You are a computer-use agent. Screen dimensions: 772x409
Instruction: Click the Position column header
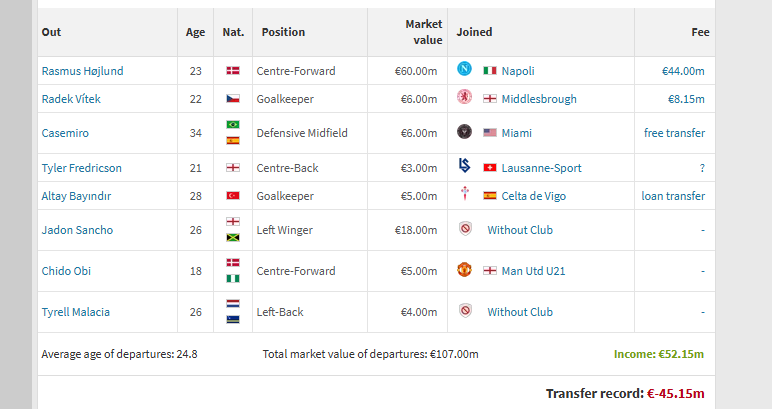pos(283,32)
